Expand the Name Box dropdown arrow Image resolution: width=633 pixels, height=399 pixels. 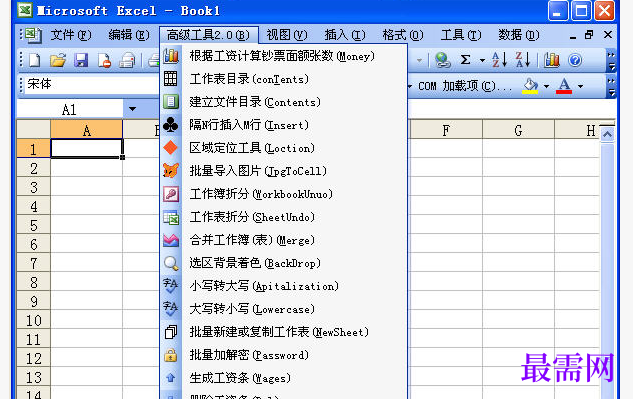132,109
